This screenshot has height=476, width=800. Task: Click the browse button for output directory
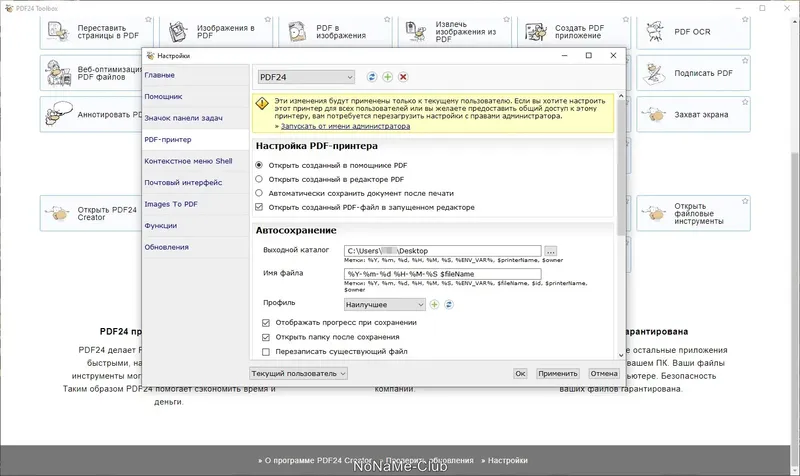[551, 251]
